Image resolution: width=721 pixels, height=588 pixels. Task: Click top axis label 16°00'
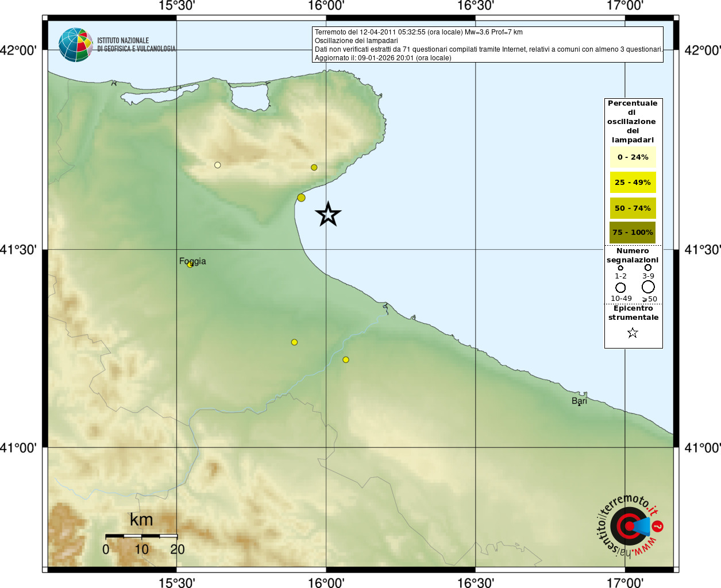point(326,6)
